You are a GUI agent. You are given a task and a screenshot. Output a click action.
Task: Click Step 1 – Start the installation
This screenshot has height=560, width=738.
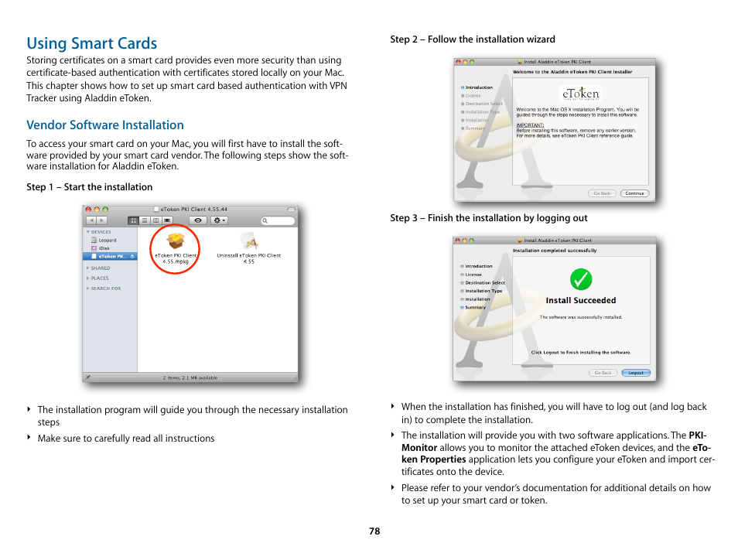tap(90, 187)
